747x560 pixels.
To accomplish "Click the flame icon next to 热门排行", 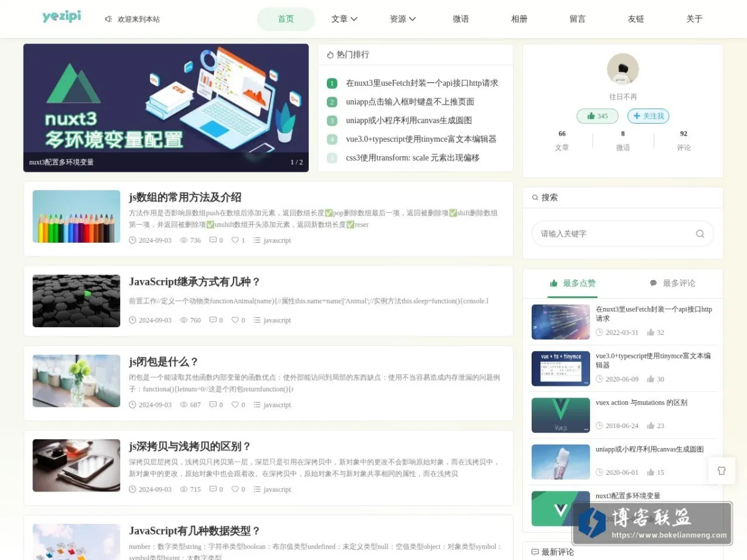I will click(330, 55).
